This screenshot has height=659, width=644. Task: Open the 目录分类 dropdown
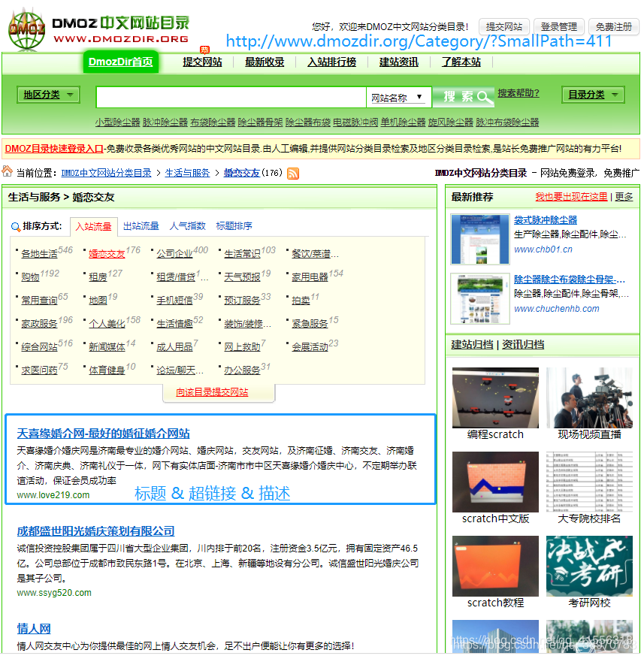[593, 95]
